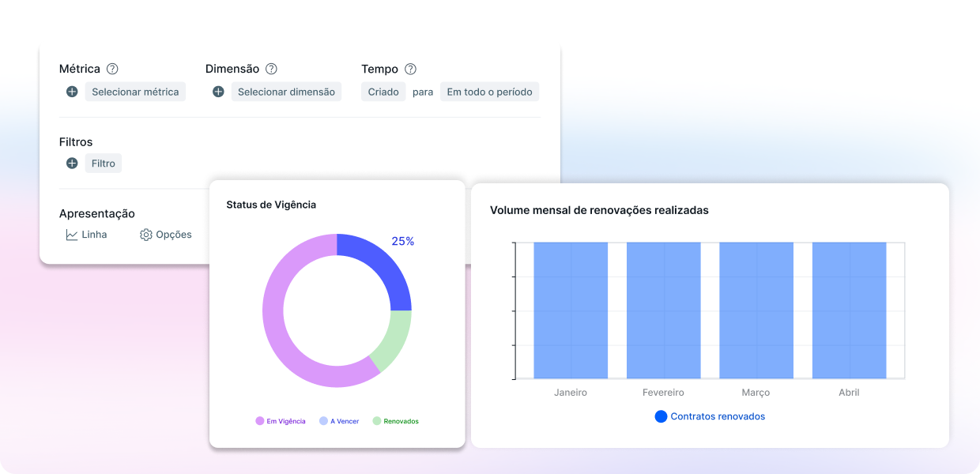This screenshot has height=474, width=980.
Task: Click the gear icon for Opções
Action: pyautogui.click(x=145, y=235)
